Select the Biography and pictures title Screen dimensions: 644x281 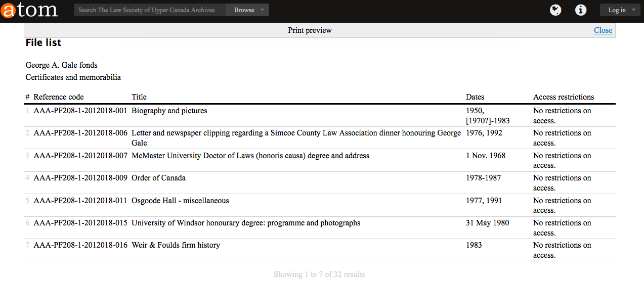click(x=169, y=111)
